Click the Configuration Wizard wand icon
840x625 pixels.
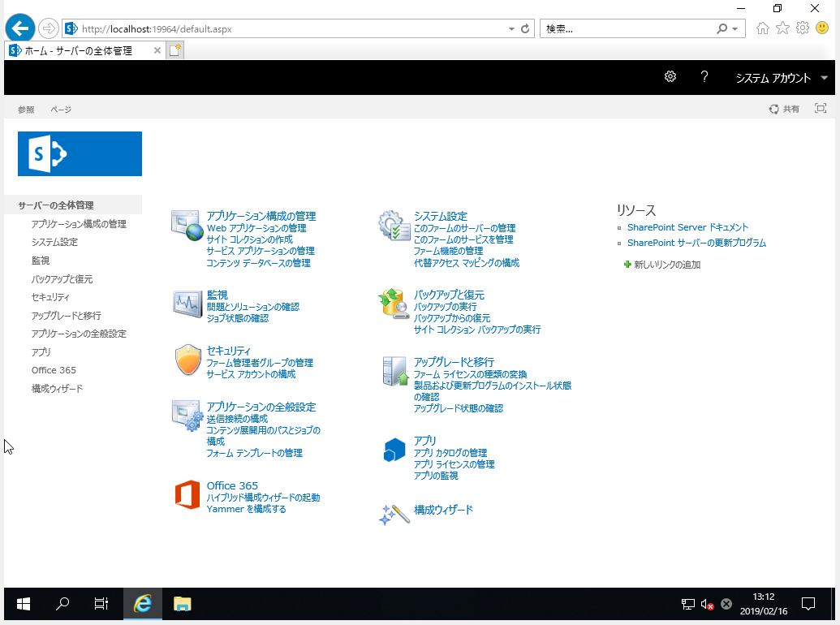pyautogui.click(x=394, y=515)
